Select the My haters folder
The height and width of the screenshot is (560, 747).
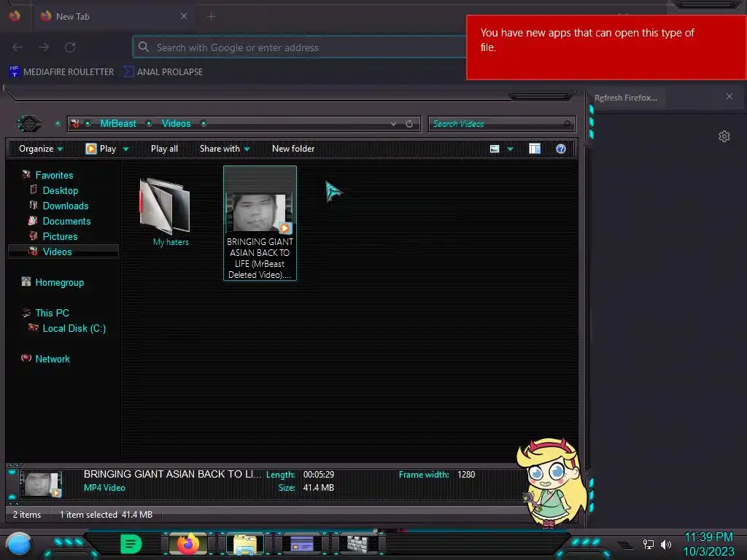(x=166, y=212)
